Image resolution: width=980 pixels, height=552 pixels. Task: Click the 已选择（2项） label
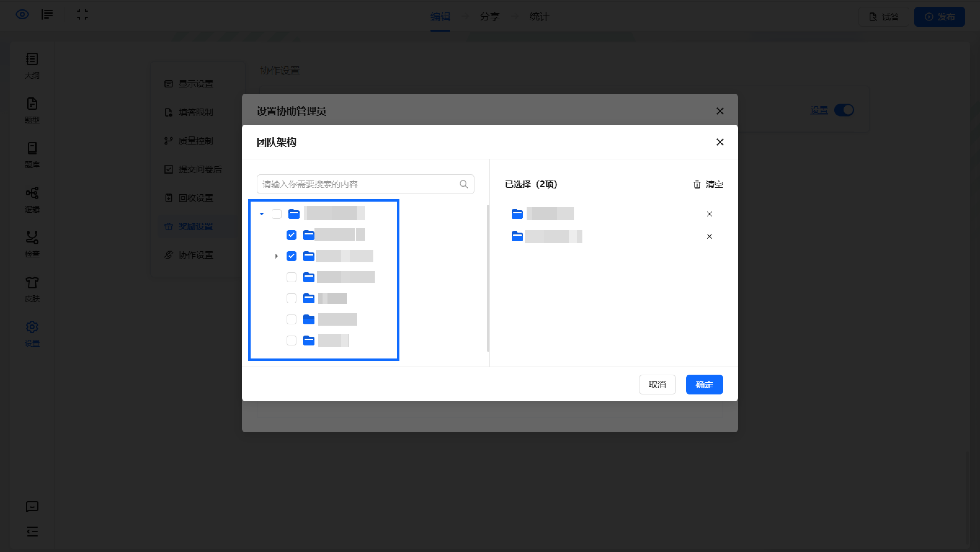pyautogui.click(x=531, y=184)
